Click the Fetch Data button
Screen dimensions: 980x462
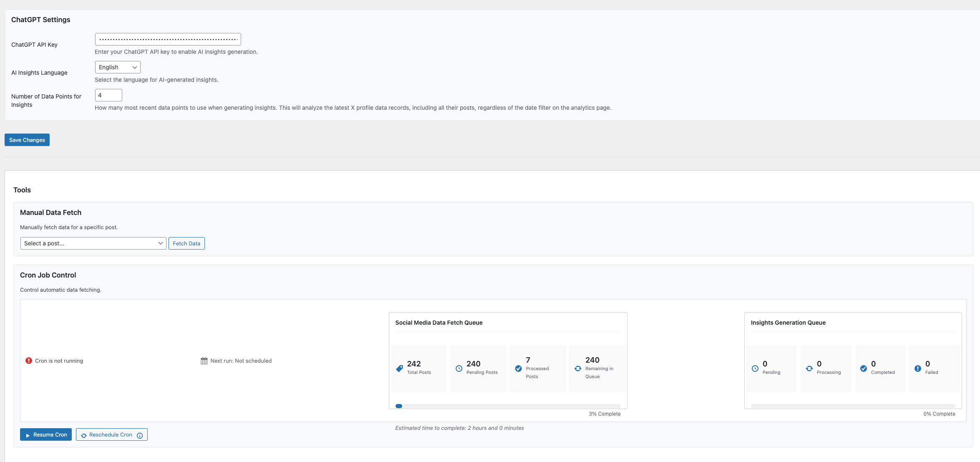pos(186,243)
